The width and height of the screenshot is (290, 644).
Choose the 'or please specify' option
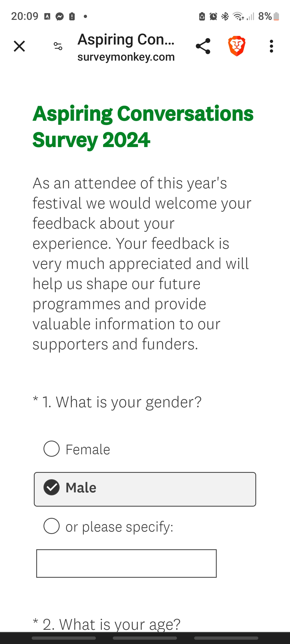(x=52, y=526)
